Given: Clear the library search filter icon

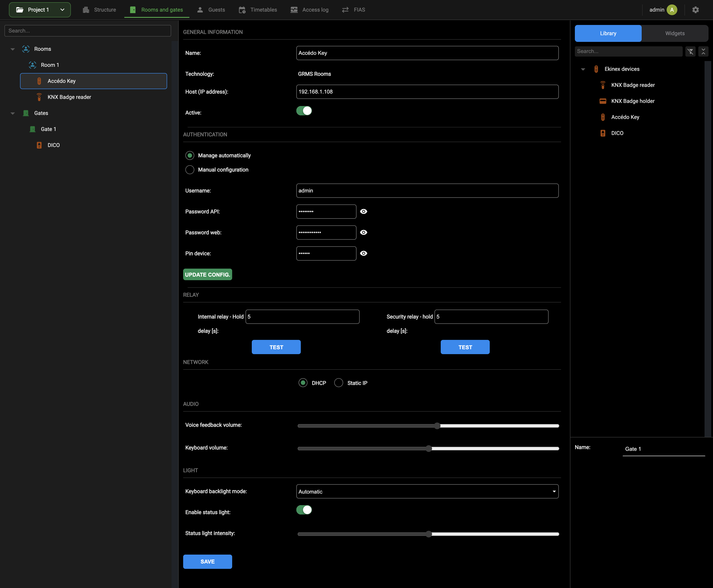Looking at the screenshot, I should tap(690, 51).
